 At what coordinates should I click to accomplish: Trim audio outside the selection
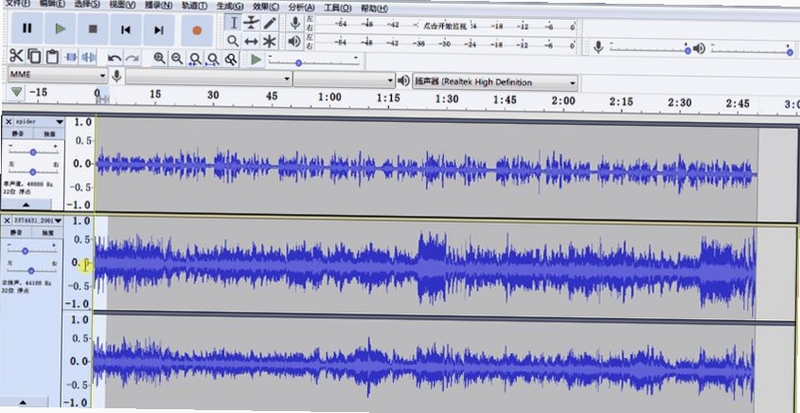tap(70, 57)
